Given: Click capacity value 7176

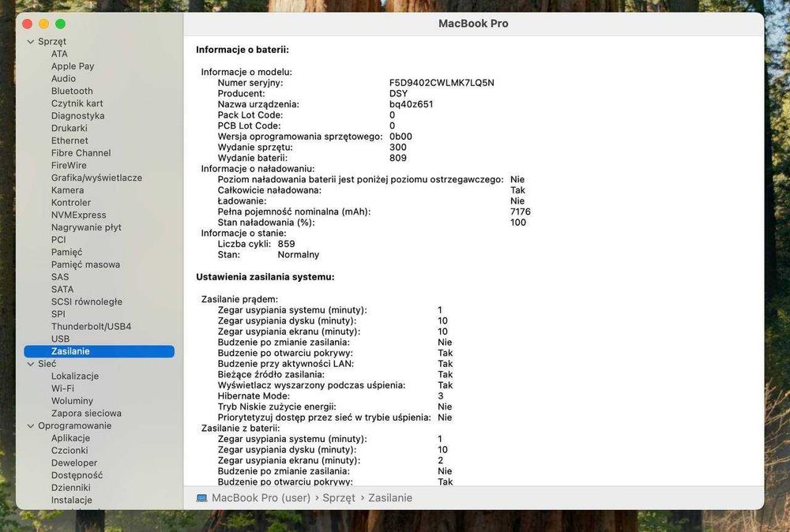Looking at the screenshot, I should point(520,212).
